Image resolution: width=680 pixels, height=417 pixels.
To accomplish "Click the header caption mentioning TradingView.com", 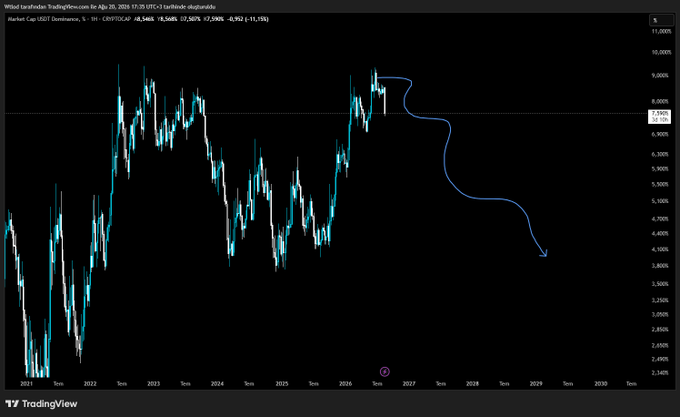I will (110, 7).
